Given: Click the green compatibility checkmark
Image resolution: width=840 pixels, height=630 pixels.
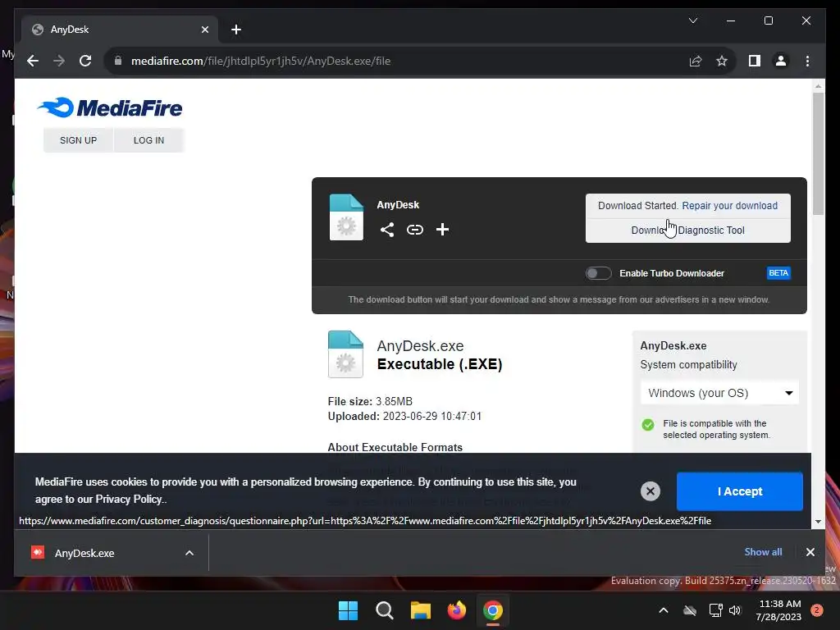Looking at the screenshot, I should pyautogui.click(x=648, y=425).
